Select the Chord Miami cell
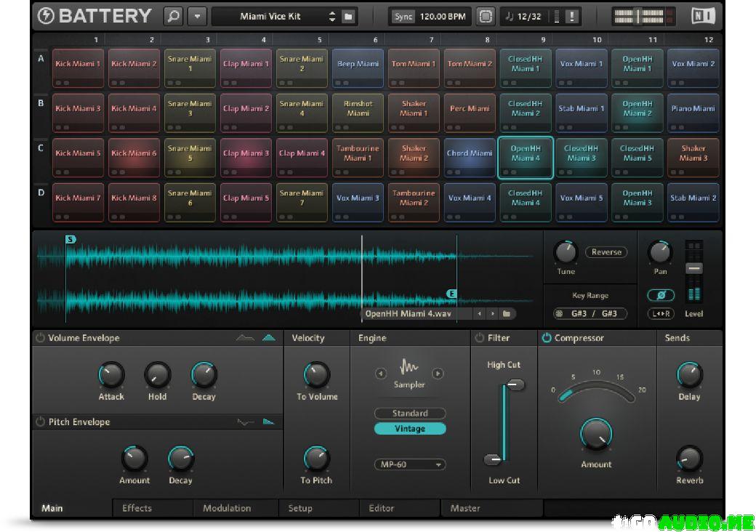 470,158
